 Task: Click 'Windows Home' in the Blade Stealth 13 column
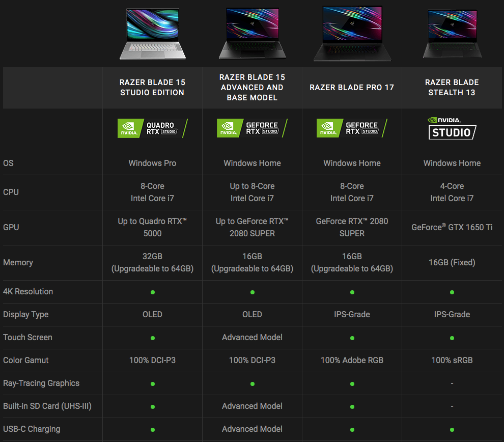point(452,163)
